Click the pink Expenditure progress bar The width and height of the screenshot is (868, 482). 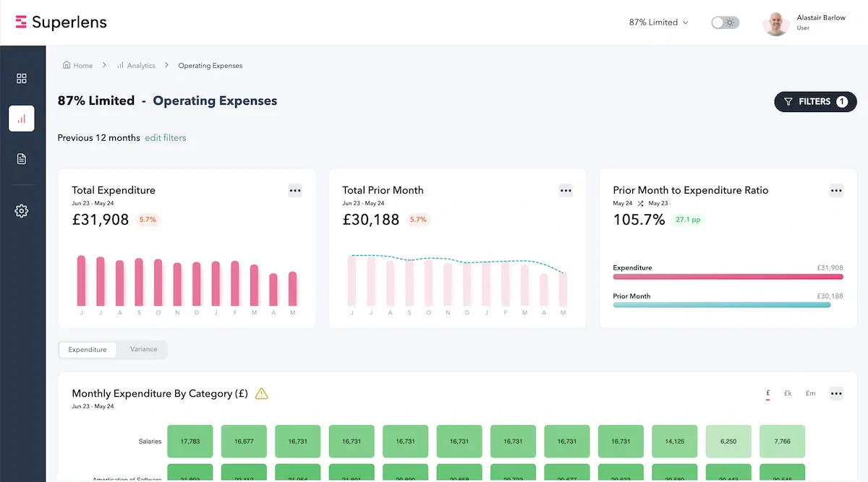[x=728, y=277]
